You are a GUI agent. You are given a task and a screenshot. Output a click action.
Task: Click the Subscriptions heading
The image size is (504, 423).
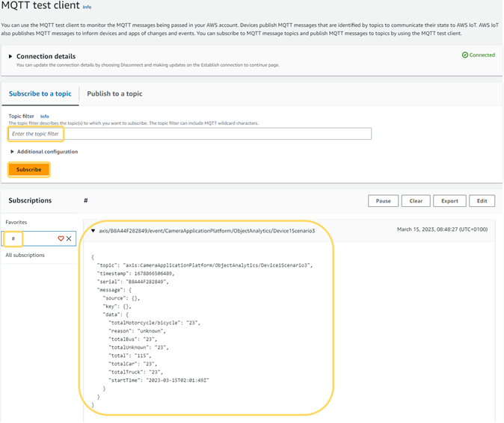click(x=30, y=200)
